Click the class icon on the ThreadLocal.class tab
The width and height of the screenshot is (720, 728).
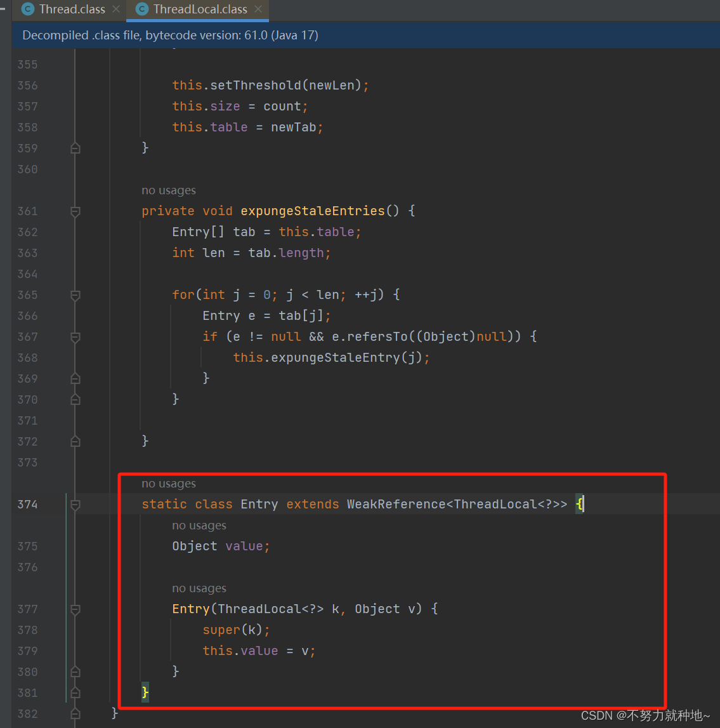click(141, 9)
